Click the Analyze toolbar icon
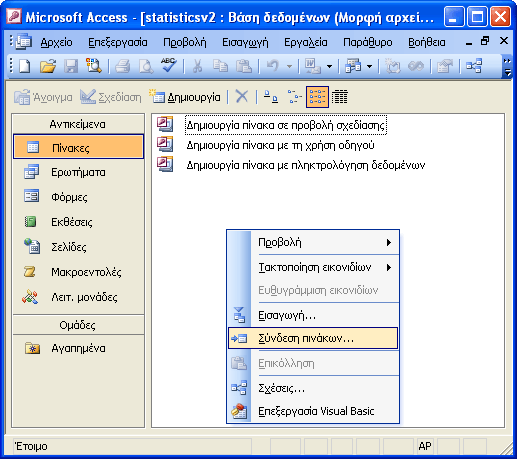The height and width of the screenshot is (459, 517). pyautogui.click(x=353, y=66)
